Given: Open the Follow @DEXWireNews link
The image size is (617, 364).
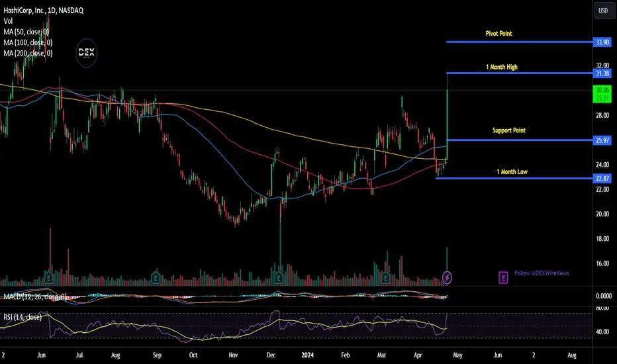Looking at the screenshot, I should [x=542, y=273].
